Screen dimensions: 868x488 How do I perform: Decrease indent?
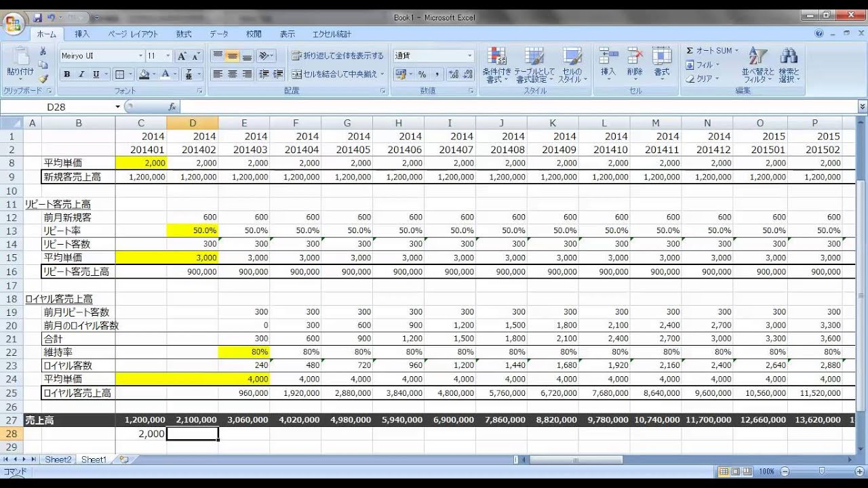264,74
